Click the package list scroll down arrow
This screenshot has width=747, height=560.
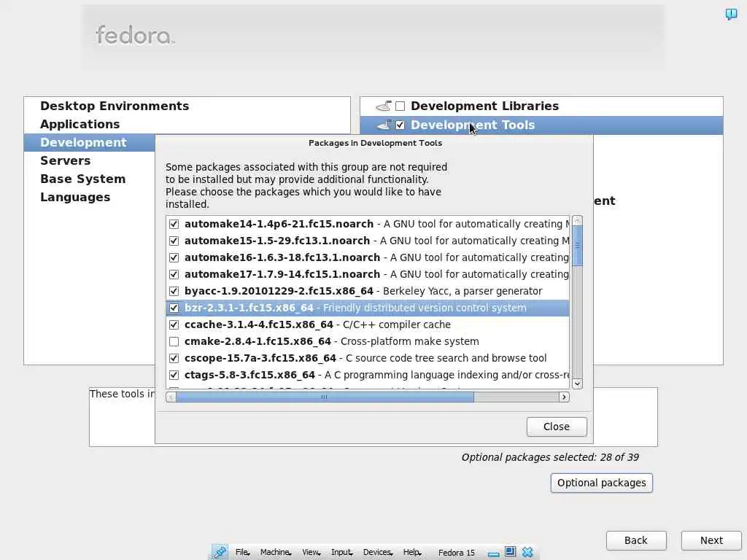577,384
